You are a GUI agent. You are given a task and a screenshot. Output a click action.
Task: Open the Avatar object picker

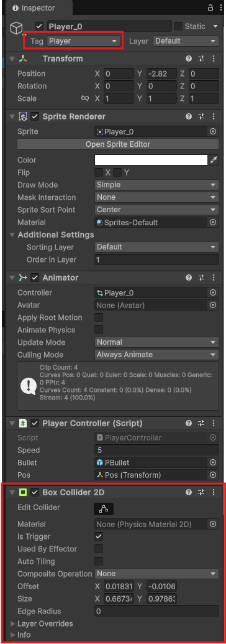point(213,305)
